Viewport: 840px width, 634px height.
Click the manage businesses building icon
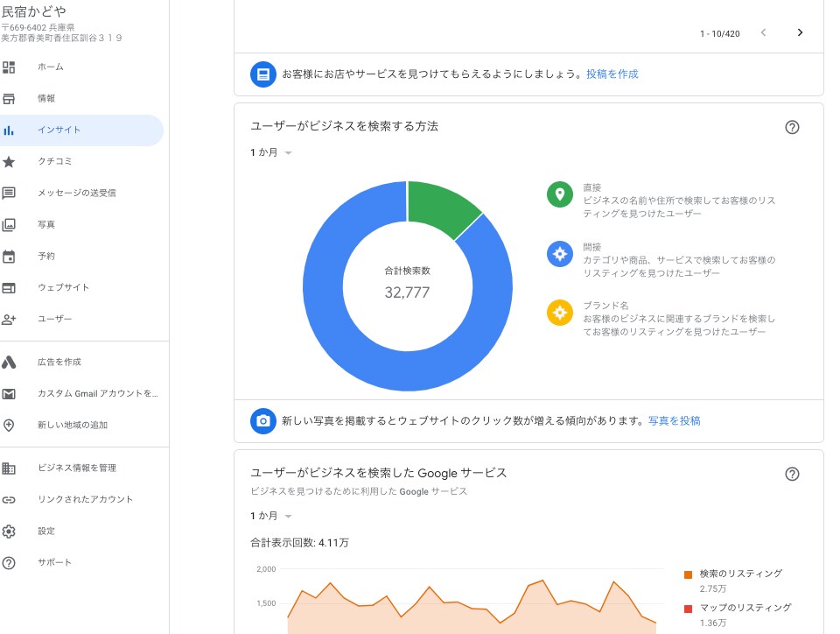[9, 468]
